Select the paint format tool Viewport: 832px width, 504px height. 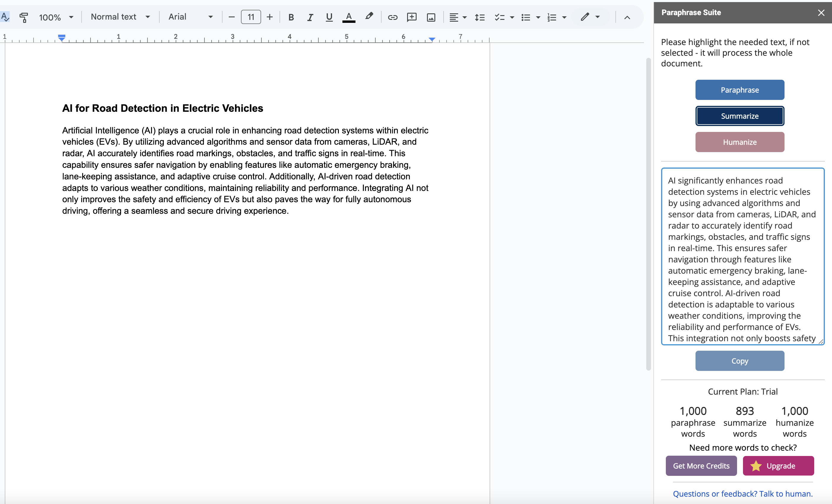[24, 17]
